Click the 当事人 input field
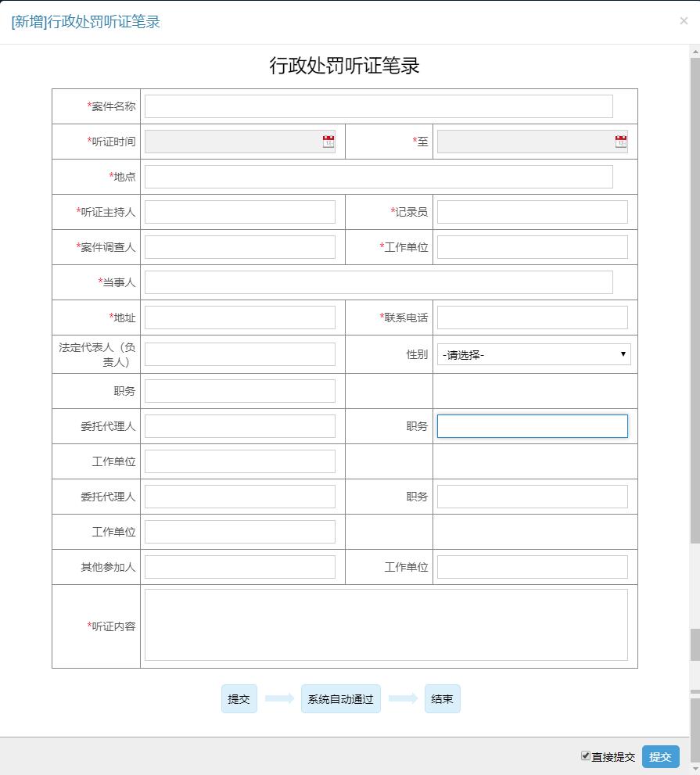 (x=379, y=282)
